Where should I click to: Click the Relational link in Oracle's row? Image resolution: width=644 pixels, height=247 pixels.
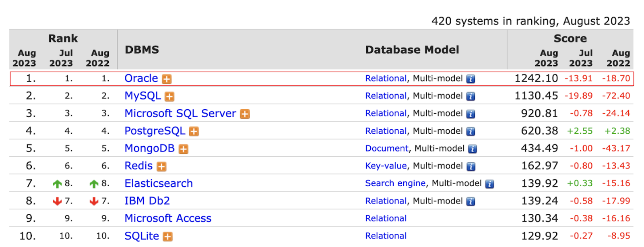pyautogui.click(x=386, y=78)
